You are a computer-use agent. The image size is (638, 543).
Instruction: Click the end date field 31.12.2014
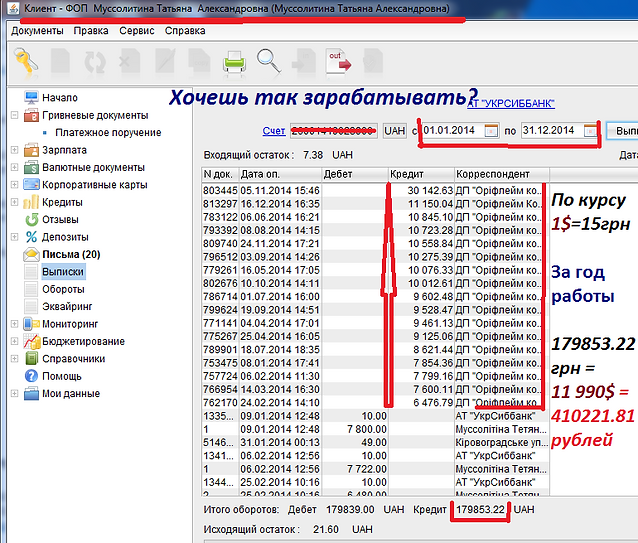(559, 131)
